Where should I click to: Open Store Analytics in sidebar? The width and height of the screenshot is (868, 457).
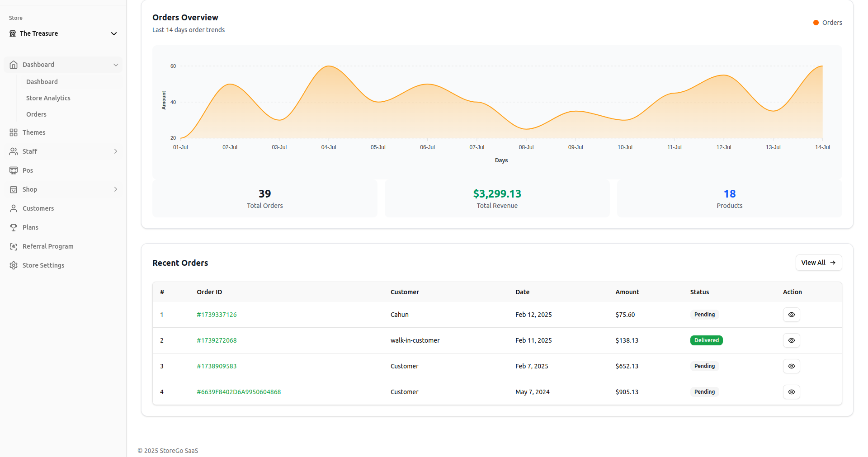click(48, 98)
